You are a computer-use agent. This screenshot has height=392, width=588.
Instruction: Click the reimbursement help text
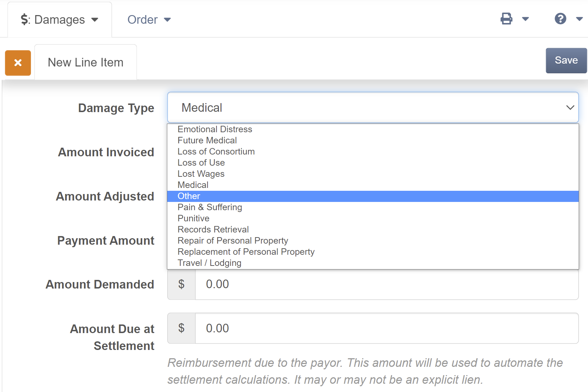(365, 371)
